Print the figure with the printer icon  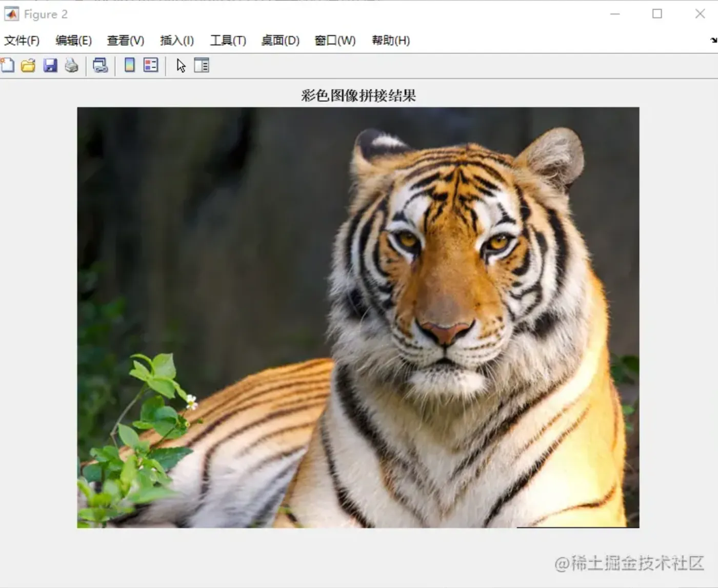[x=72, y=65]
